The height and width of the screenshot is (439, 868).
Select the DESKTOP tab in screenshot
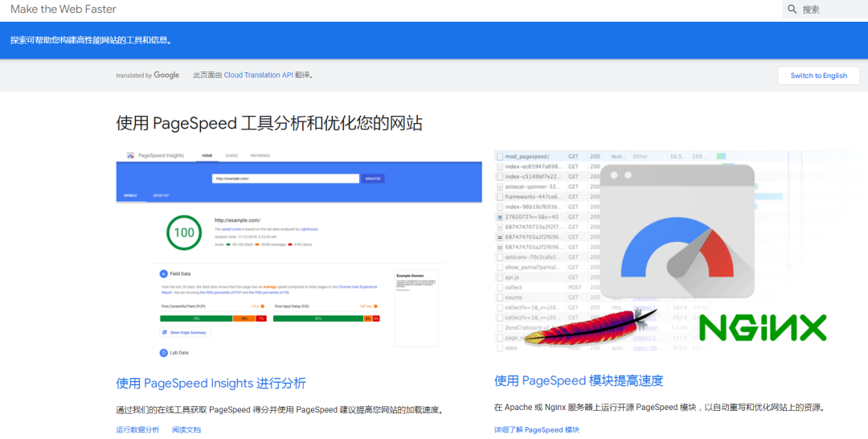tap(161, 195)
